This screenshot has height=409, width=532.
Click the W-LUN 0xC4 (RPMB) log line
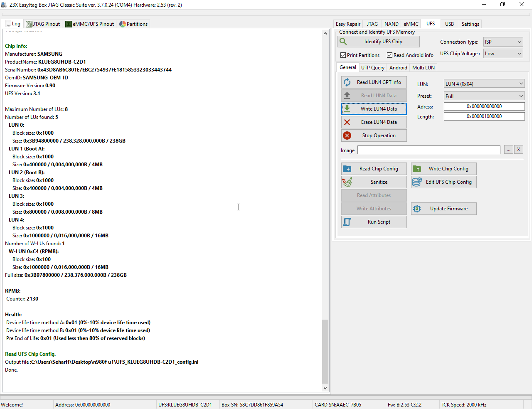coord(34,251)
